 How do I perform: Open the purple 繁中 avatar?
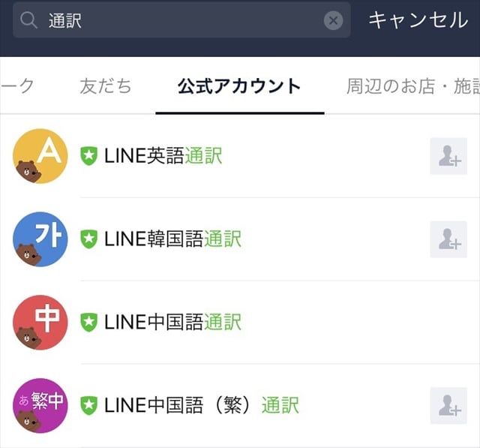tap(40, 406)
